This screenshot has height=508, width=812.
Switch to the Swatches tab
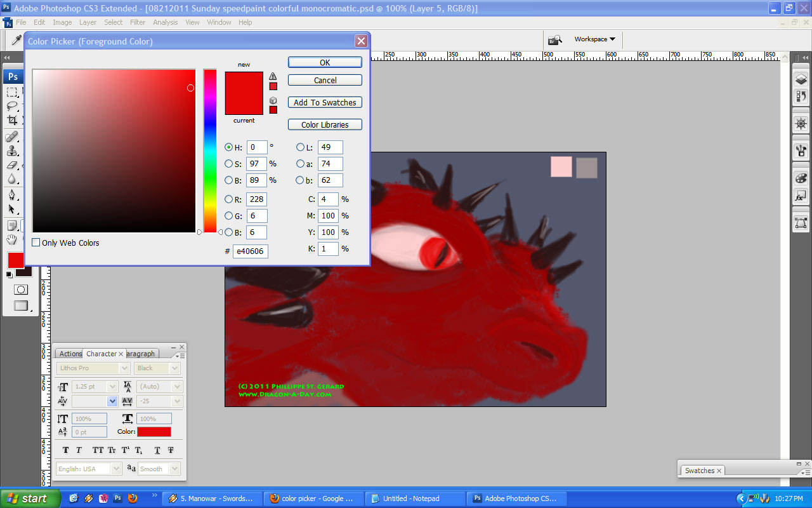coord(703,471)
